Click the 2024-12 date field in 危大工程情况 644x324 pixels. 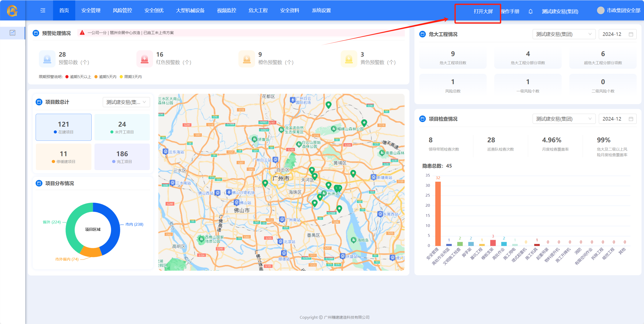click(617, 34)
